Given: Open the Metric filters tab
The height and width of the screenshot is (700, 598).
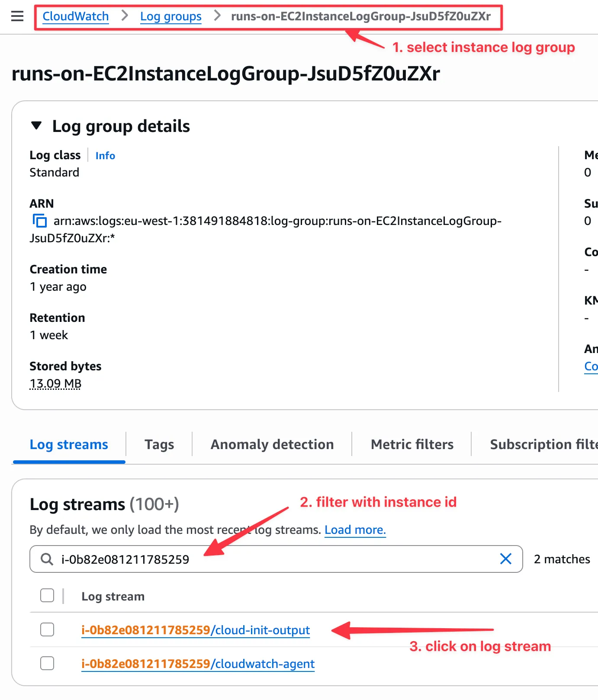Looking at the screenshot, I should pyautogui.click(x=412, y=444).
